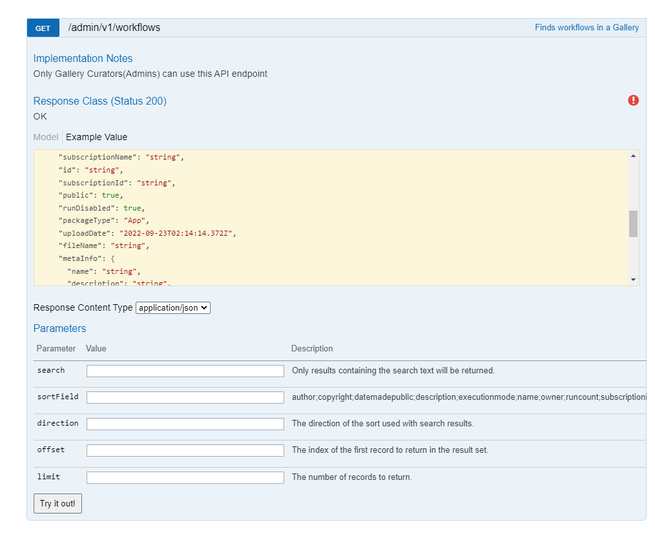
Task: Focus the search parameter field
Action: [x=185, y=371]
